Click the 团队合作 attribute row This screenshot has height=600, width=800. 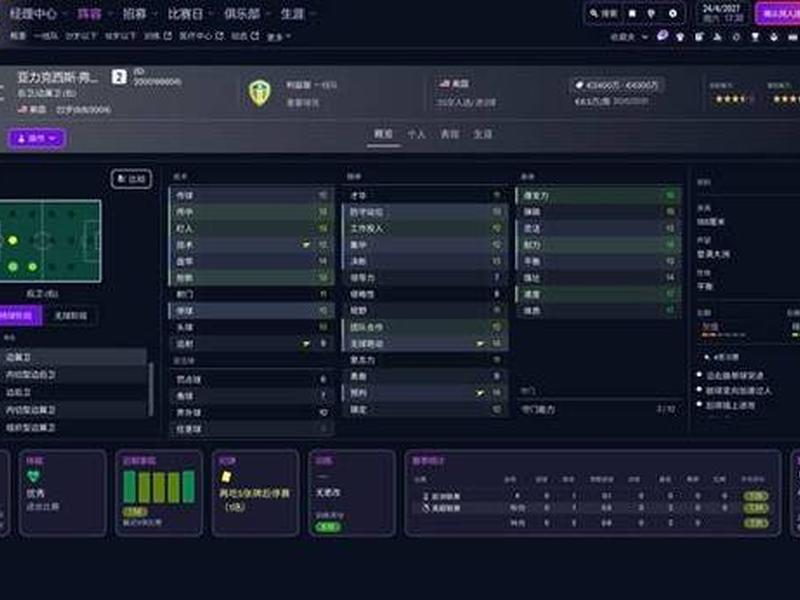tap(424, 327)
